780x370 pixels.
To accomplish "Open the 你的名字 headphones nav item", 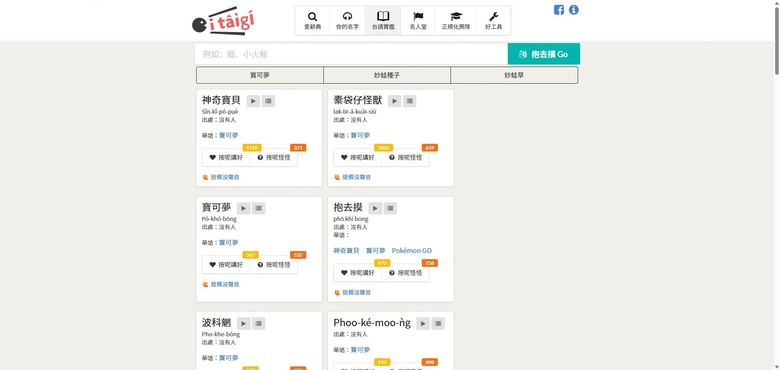I will point(347,21).
